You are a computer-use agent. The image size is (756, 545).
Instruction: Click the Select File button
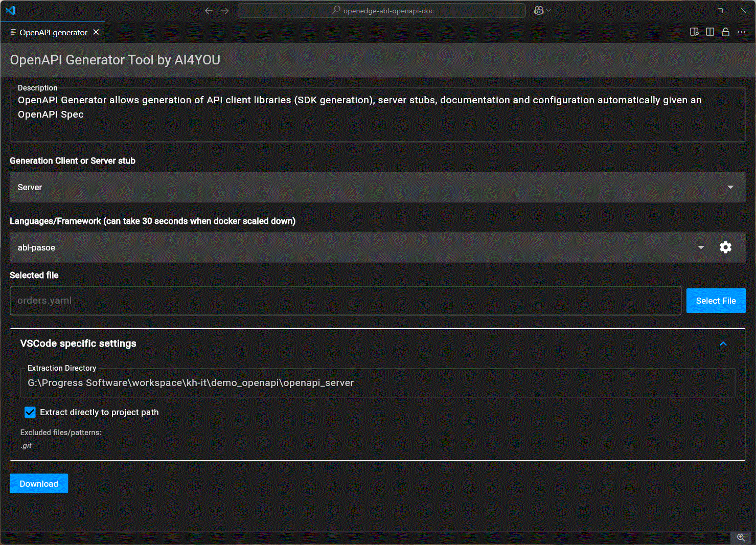point(716,301)
